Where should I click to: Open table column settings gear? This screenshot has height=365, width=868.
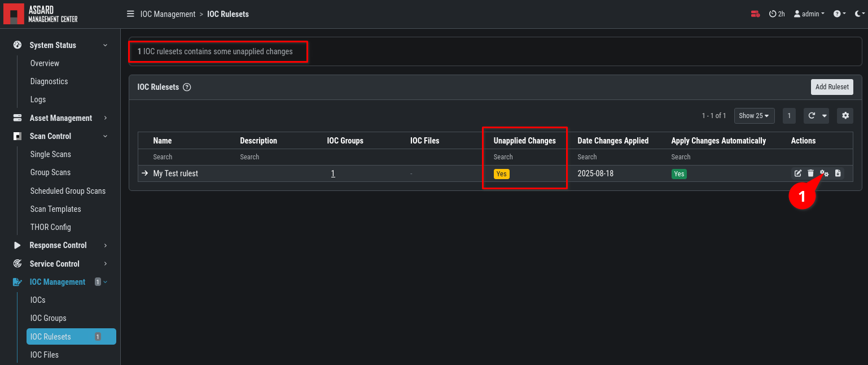click(845, 116)
